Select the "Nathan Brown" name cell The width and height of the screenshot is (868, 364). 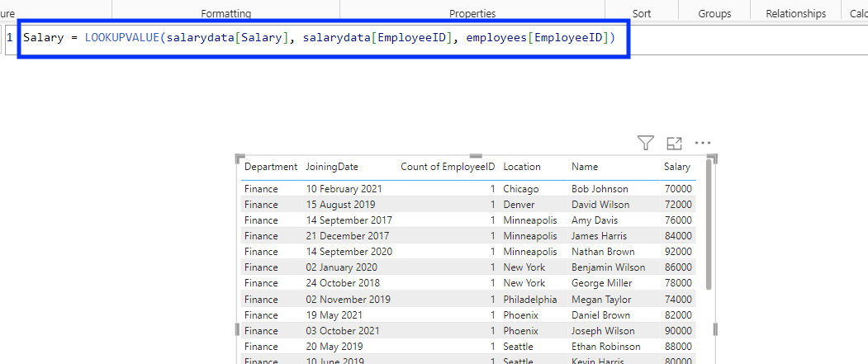tap(603, 252)
